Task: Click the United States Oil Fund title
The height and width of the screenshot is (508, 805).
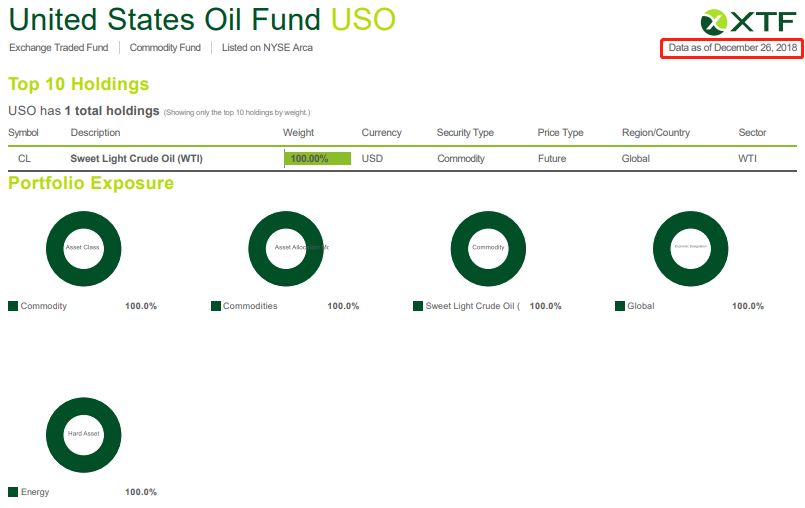Action: click(165, 20)
